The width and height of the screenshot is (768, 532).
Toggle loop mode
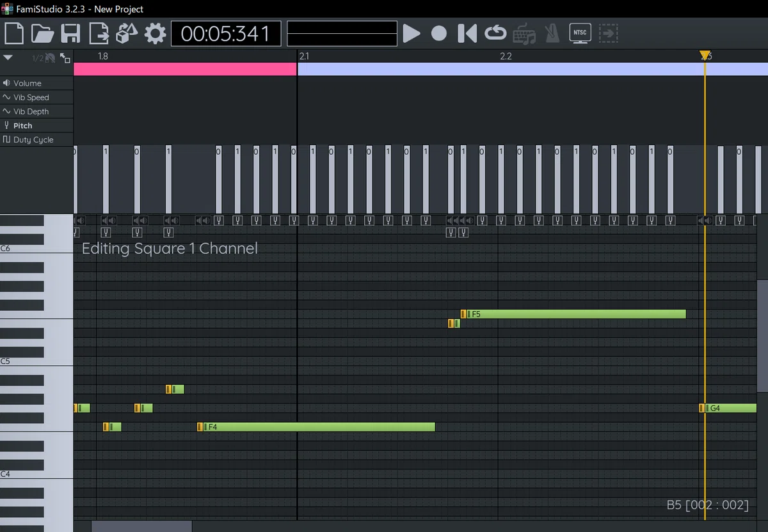click(495, 33)
